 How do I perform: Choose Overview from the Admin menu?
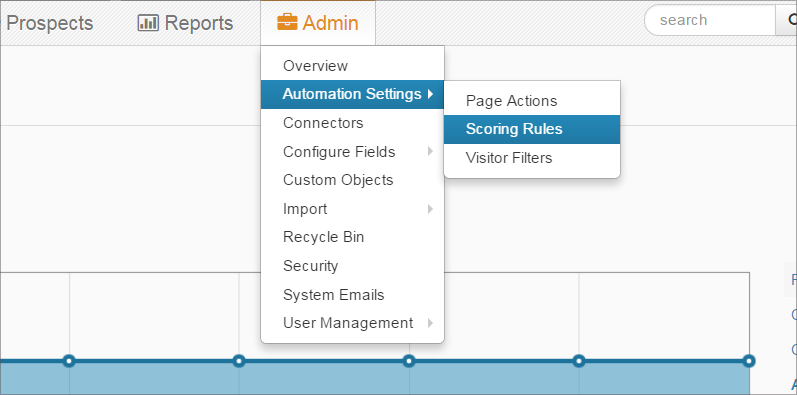tap(352, 66)
